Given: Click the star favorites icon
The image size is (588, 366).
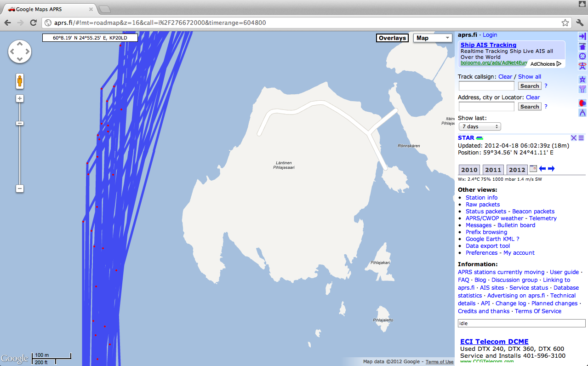Looking at the screenshot, I should point(582,79).
